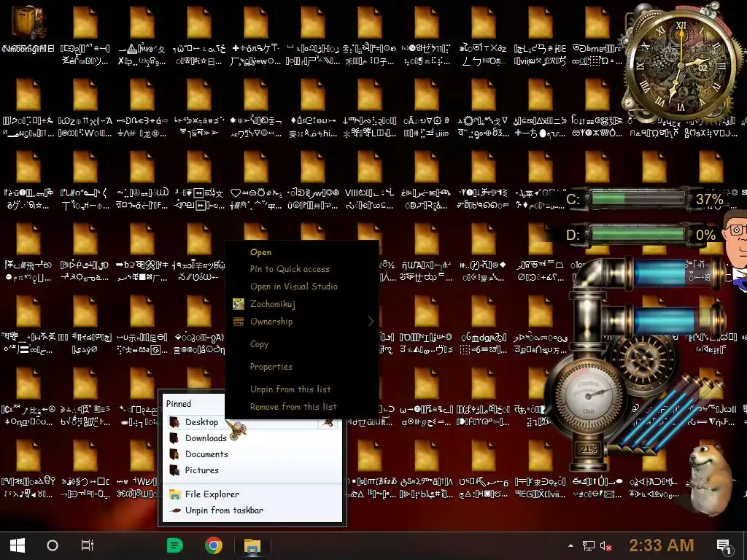Click the File Explorer taskbar icon

coord(252,545)
